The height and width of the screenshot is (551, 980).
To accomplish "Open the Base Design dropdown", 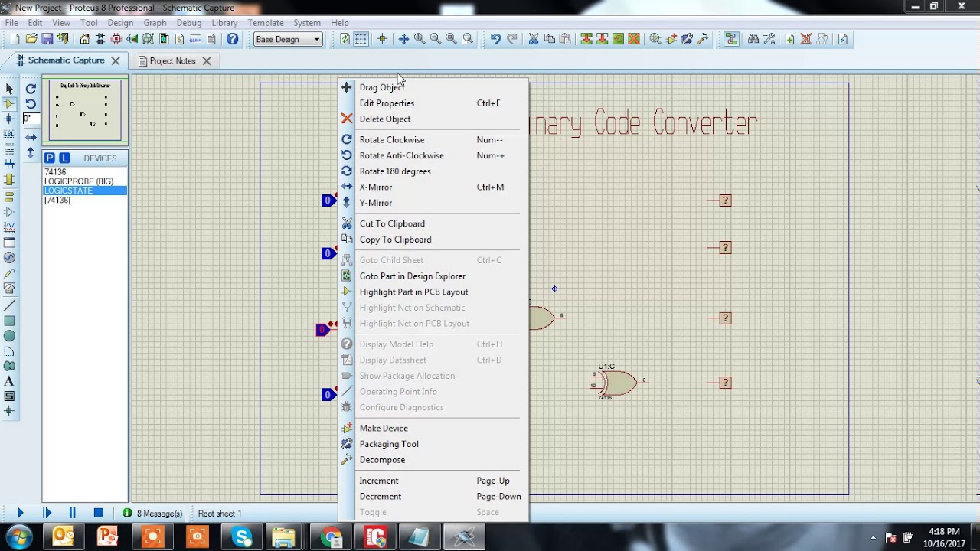I will (x=288, y=39).
